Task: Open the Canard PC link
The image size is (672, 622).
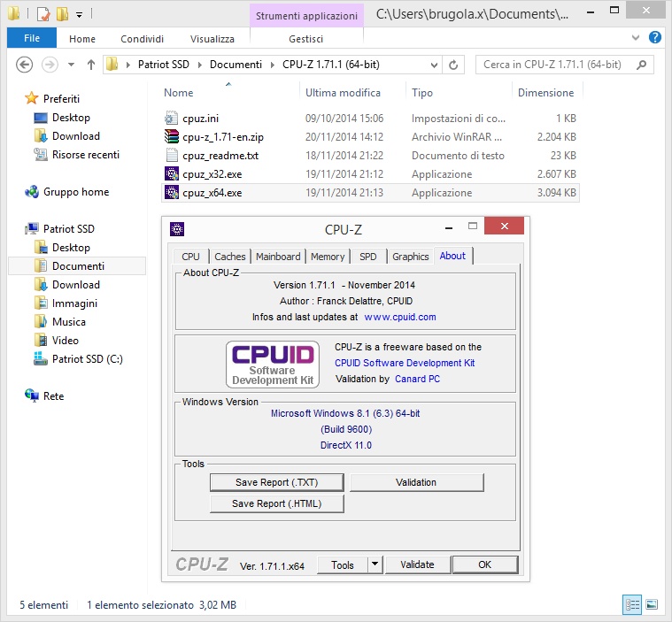Action: [417, 379]
